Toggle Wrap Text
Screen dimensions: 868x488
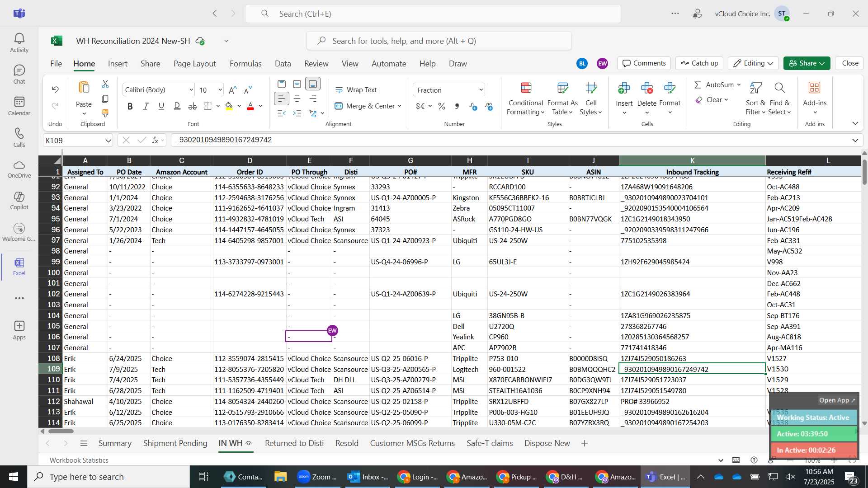356,90
